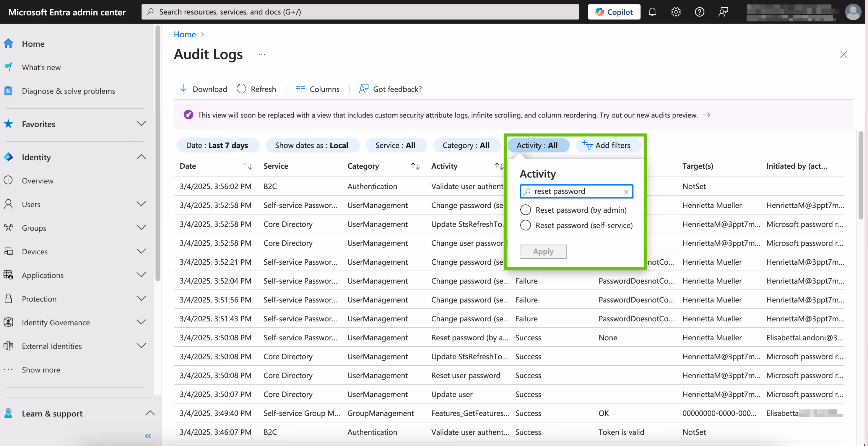Clear the reset password search text
This screenshot has width=868, height=446.
coord(626,191)
